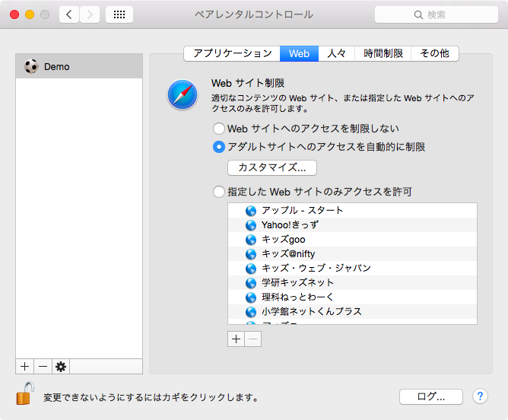
Task: Select 指定した Web サイトのみアクセスを許可 radio button
Action: (x=219, y=192)
